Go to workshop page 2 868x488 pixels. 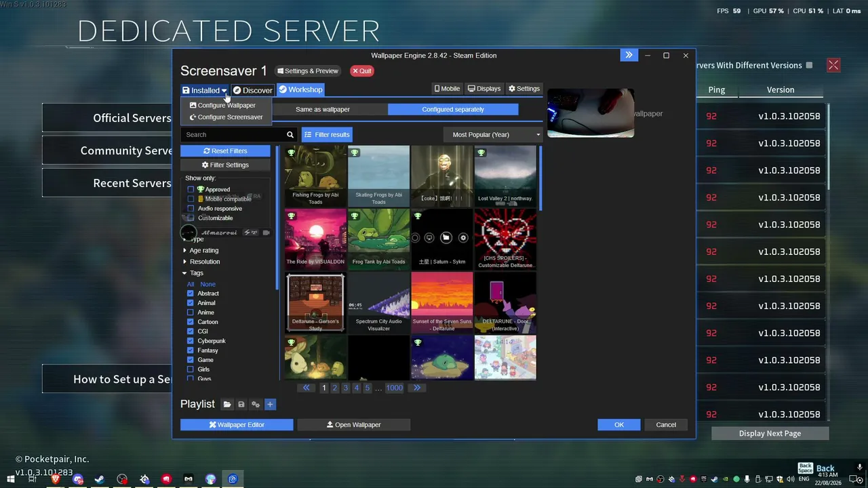click(334, 388)
